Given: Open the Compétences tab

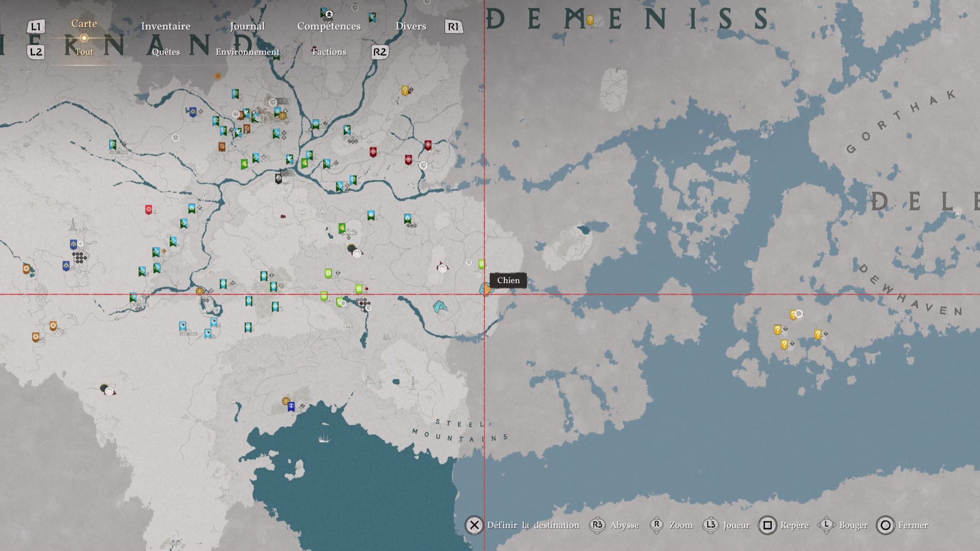Looking at the screenshot, I should [x=329, y=26].
